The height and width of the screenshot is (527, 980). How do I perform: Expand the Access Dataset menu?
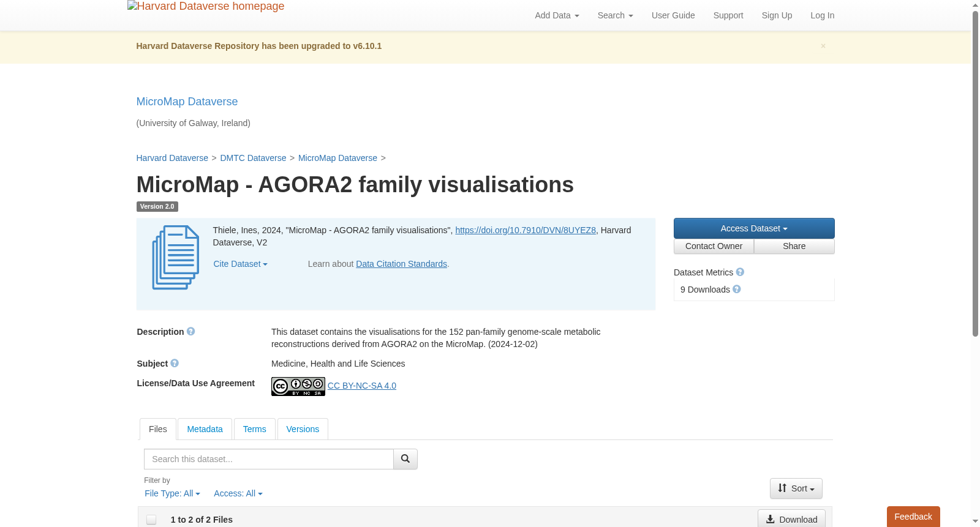coord(754,228)
